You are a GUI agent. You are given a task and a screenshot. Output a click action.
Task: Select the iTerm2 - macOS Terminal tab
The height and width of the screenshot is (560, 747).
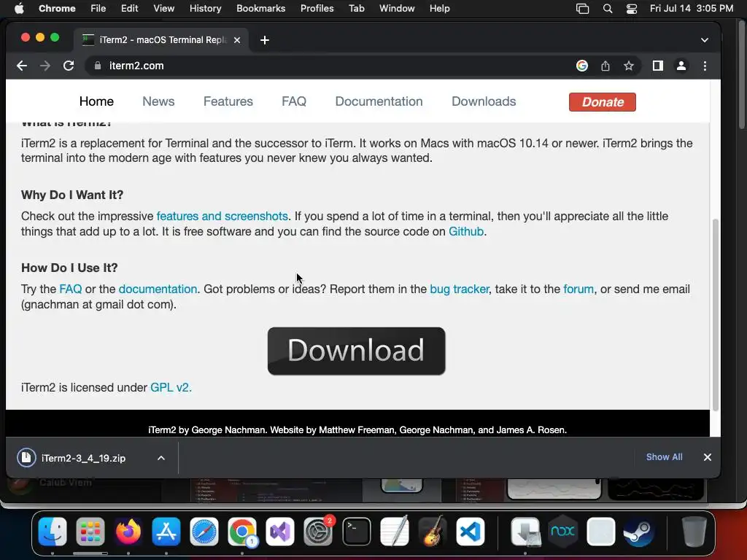(x=161, y=40)
